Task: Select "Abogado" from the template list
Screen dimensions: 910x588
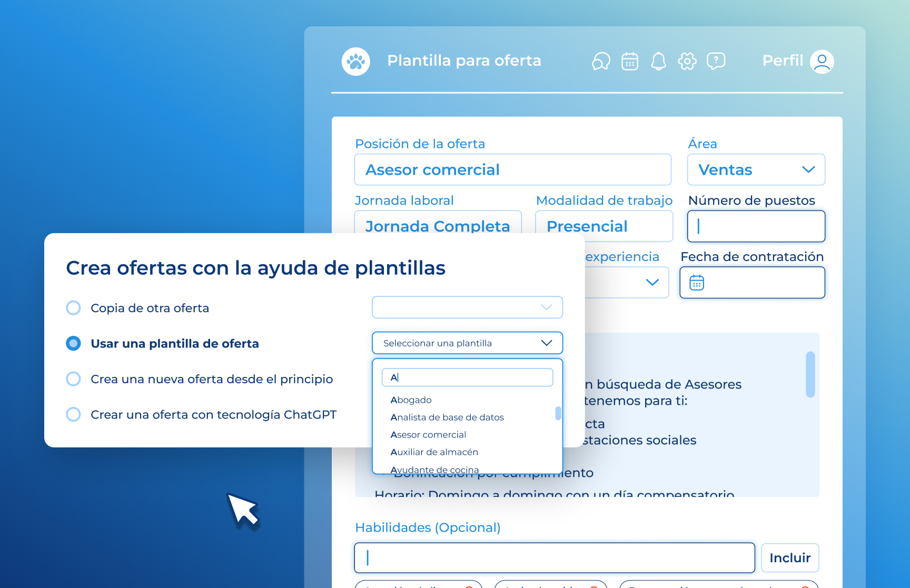Action: click(x=411, y=400)
